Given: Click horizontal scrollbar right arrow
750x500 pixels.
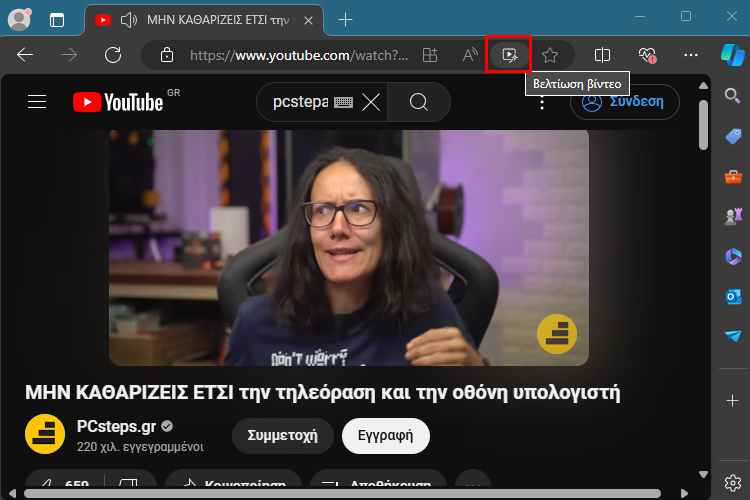Looking at the screenshot, I should [x=684, y=493].
